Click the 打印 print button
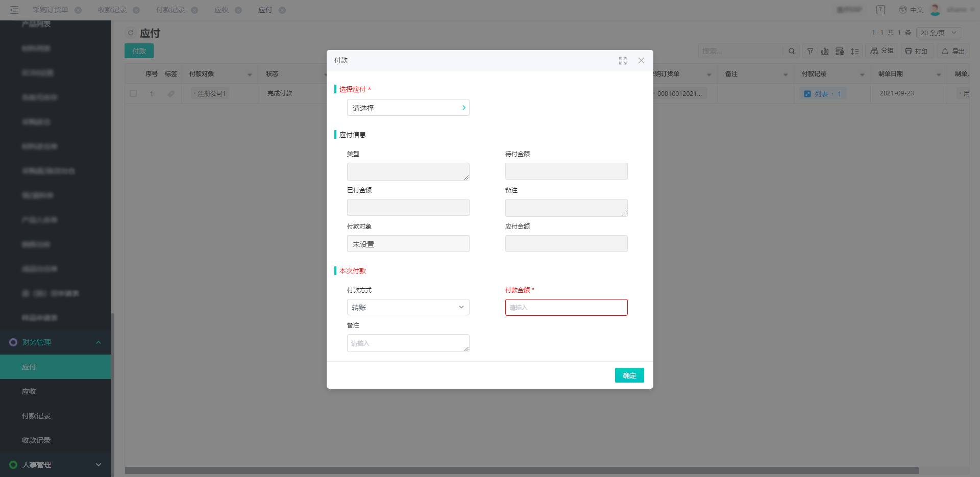 pyautogui.click(x=916, y=51)
